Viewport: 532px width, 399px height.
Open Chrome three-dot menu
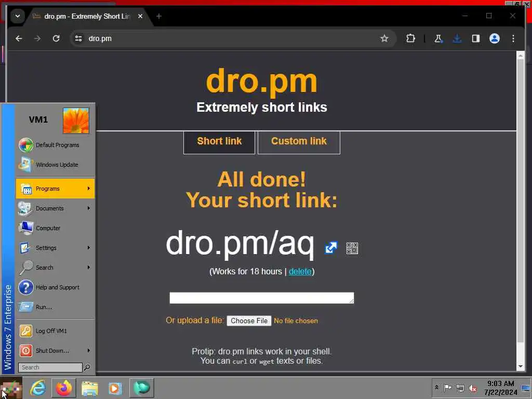tap(513, 38)
